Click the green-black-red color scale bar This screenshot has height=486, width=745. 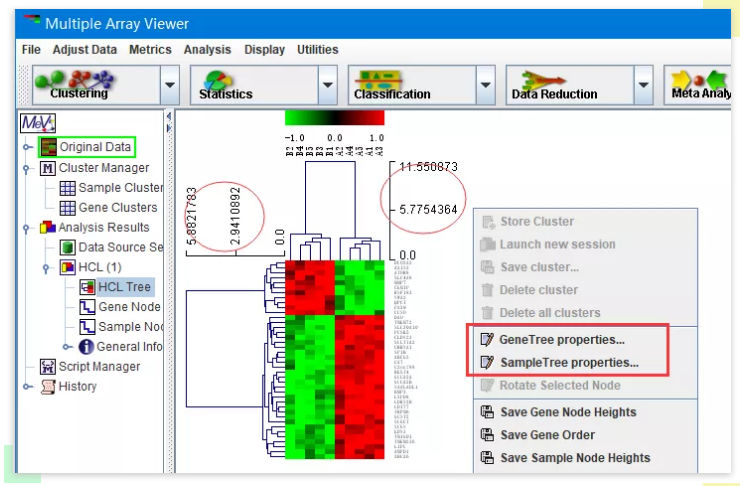click(334, 118)
